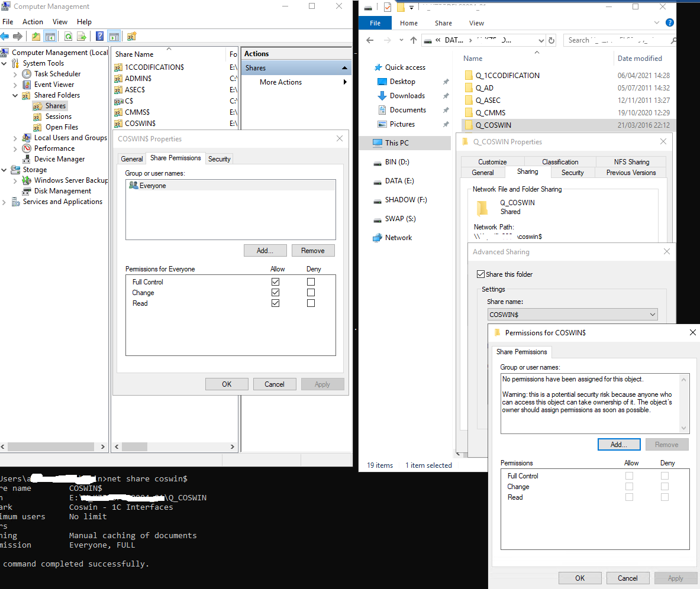Open the View menu in Computer Management
700x589 pixels.
pyautogui.click(x=60, y=22)
